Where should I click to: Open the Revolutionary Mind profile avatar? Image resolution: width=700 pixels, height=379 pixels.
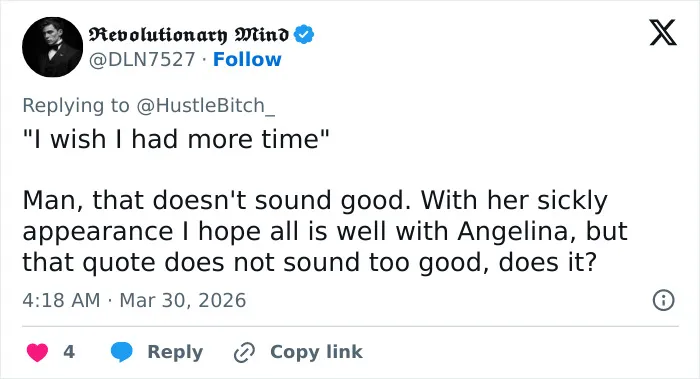[53, 47]
